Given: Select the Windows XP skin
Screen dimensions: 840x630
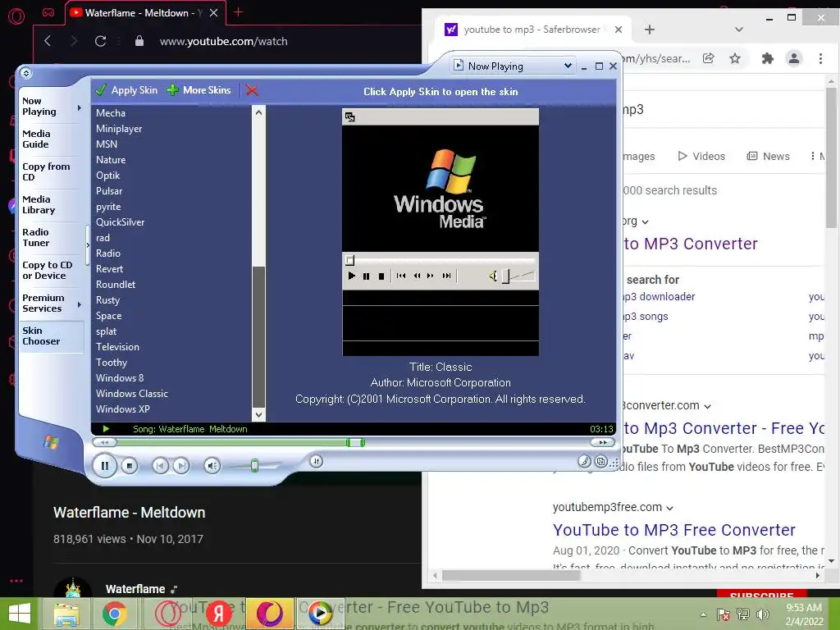Looking at the screenshot, I should point(123,409).
